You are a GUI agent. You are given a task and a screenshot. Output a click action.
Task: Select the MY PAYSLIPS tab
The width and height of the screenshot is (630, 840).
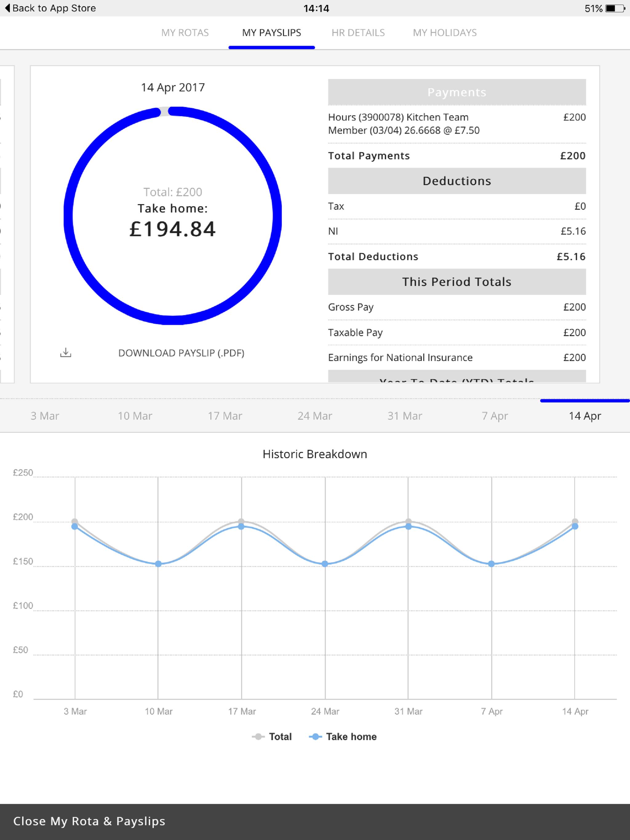(x=272, y=33)
